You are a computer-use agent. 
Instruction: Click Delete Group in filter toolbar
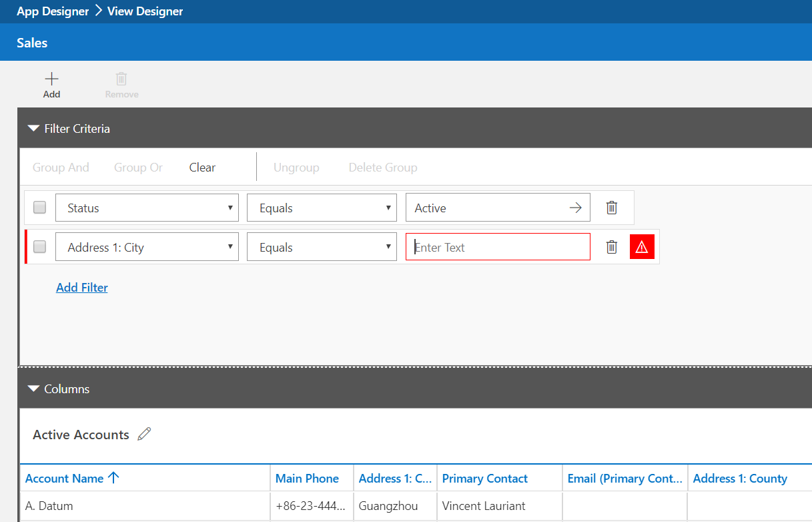pyautogui.click(x=383, y=168)
